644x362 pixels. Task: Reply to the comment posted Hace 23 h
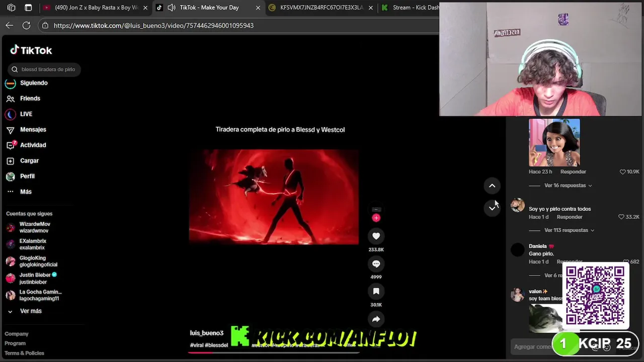[x=573, y=172]
